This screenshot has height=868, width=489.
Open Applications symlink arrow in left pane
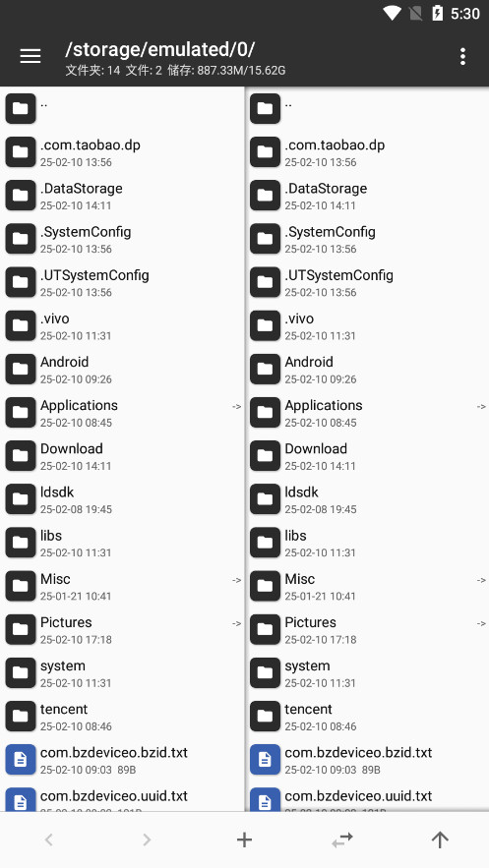[236, 407]
